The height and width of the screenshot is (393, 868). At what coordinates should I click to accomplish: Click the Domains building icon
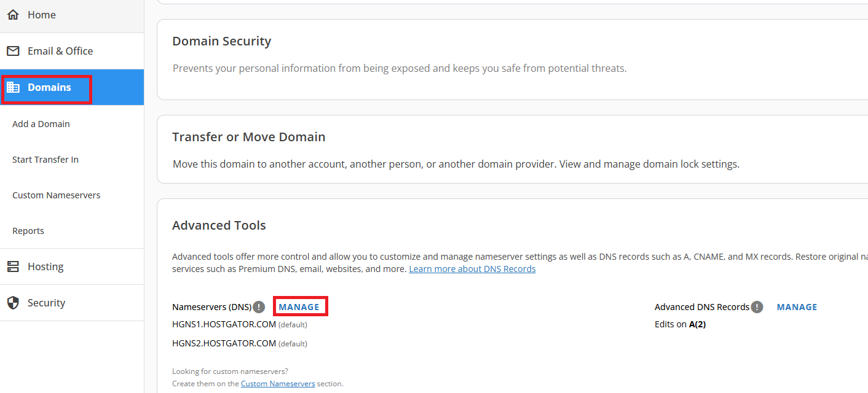click(13, 88)
